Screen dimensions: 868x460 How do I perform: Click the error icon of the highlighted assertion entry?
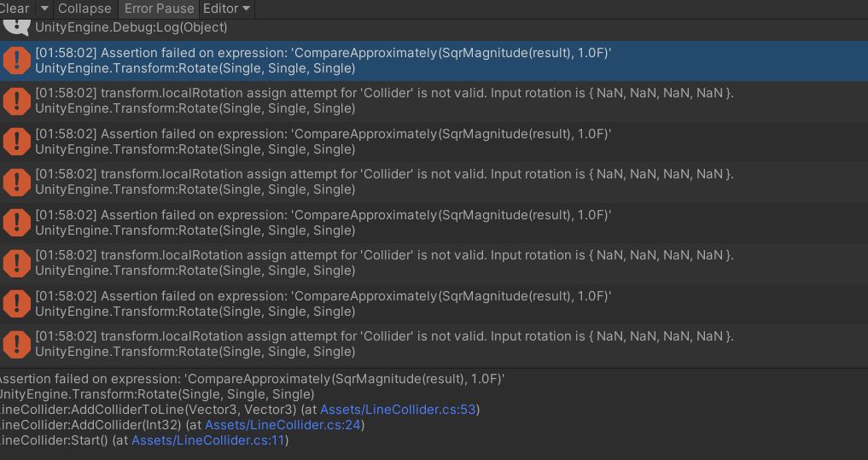16,61
